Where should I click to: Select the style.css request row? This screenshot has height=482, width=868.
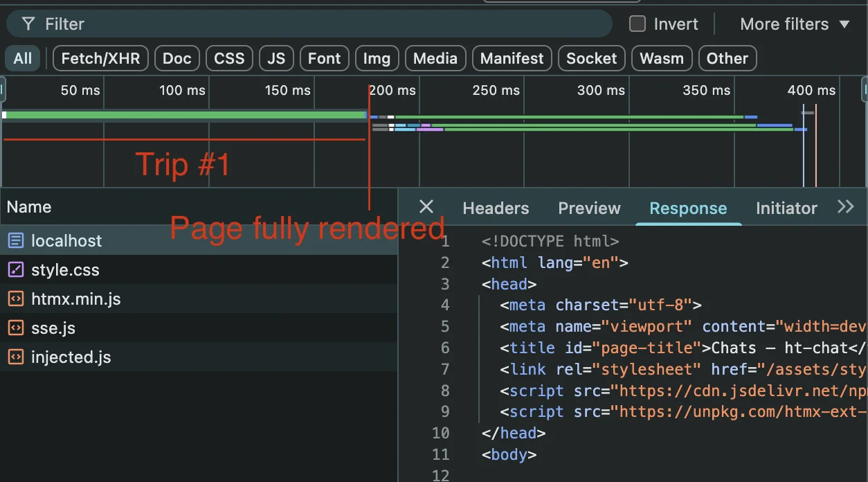click(199, 270)
